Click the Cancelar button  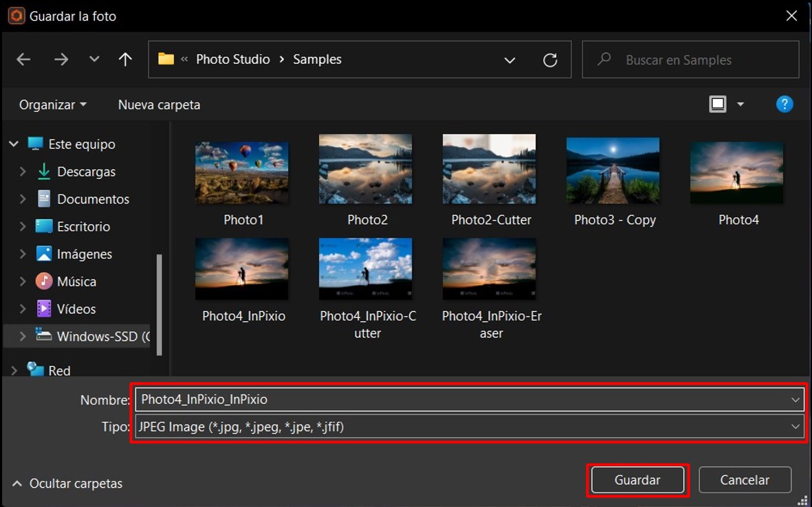pos(745,480)
